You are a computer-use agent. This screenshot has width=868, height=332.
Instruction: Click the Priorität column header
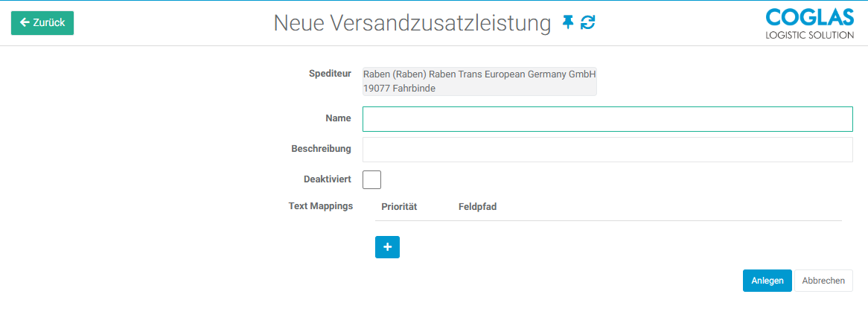(x=399, y=207)
